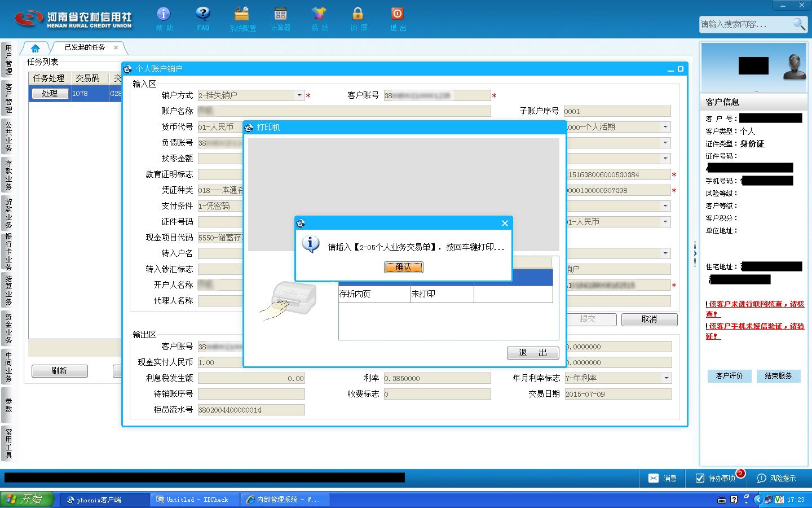This screenshot has width=812, height=508.
Task: Click the 处理 button in task list
Action: coord(50,94)
